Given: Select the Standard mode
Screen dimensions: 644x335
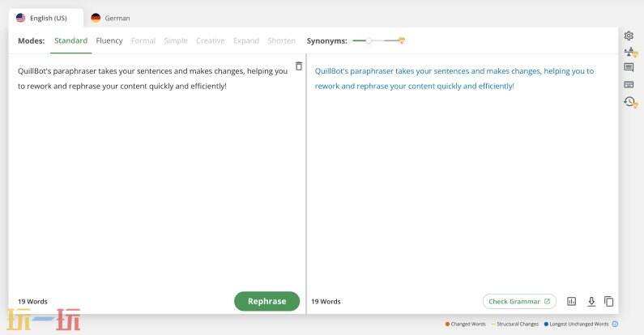Looking at the screenshot, I should click(x=70, y=40).
